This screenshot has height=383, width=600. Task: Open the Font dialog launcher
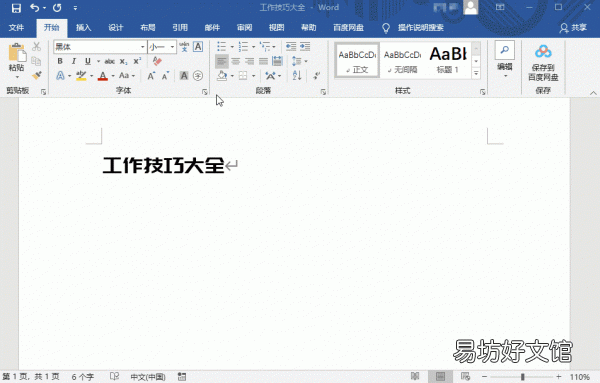[205, 92]
